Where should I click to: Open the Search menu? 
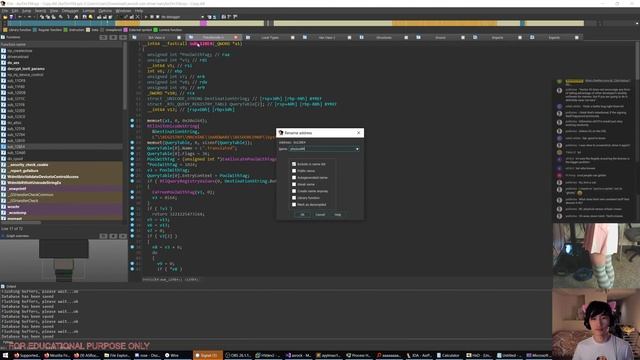(x=40, y=11)
